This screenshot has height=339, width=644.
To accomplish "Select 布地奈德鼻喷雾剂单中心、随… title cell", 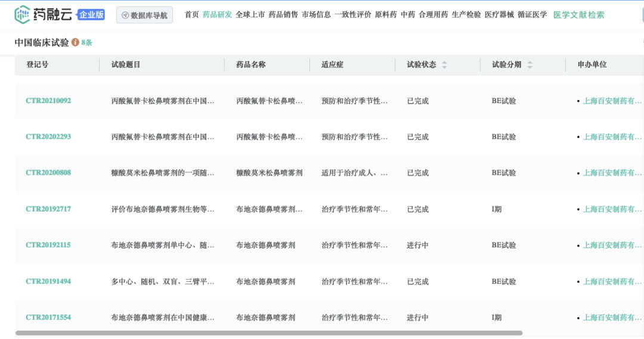I will coord(163,245).
